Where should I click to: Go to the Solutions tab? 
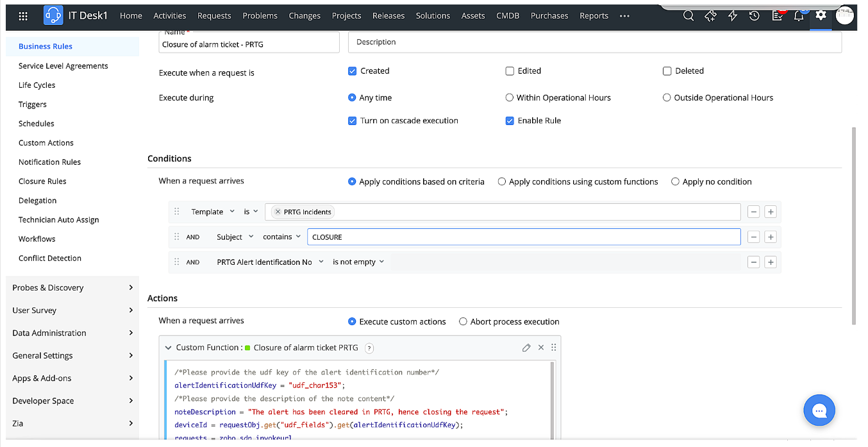433,16
